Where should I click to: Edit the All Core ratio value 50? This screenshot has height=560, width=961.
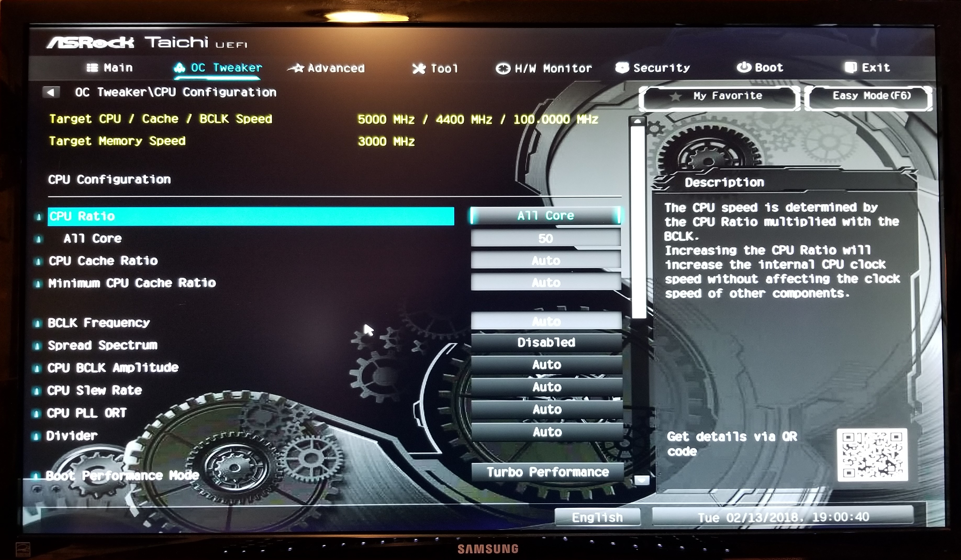tap(545, 239)
